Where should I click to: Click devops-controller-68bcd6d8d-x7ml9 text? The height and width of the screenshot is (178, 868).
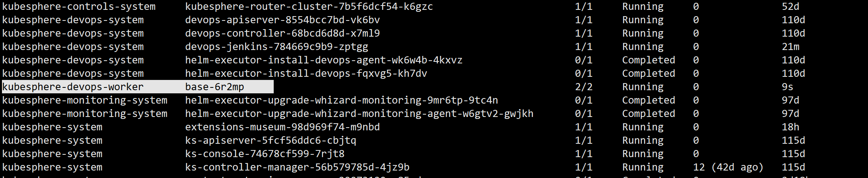[282, 33]
